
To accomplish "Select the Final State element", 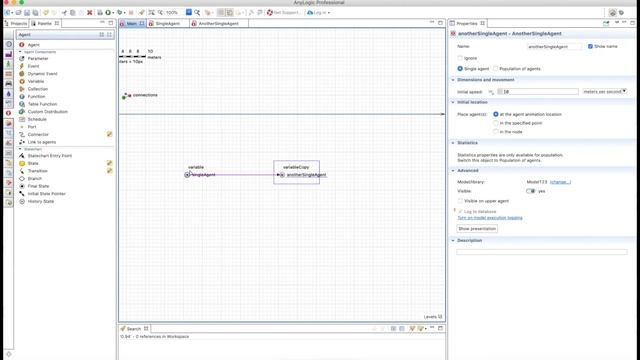I will (x=38, y=186).
